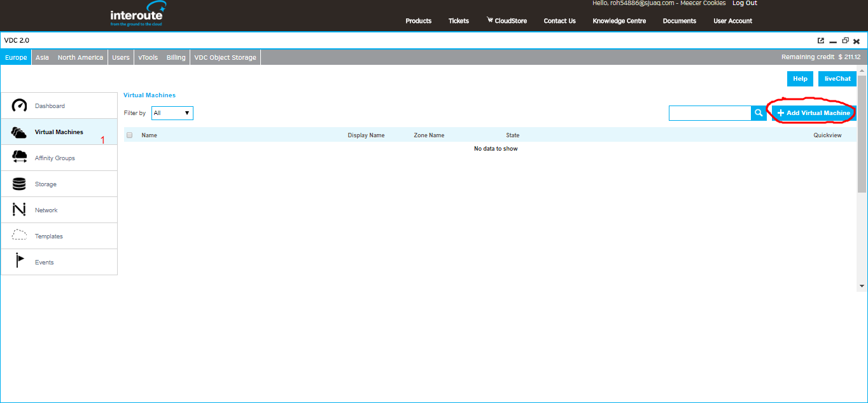
Task: Click the No data to show message
Action: (x=496, y=149)
